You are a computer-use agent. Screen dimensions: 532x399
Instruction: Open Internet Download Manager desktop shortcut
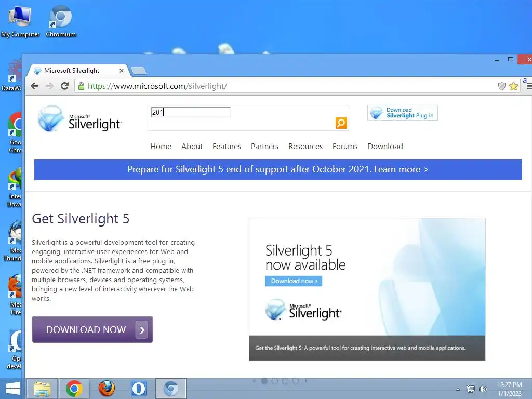click(x=14, y=187)
